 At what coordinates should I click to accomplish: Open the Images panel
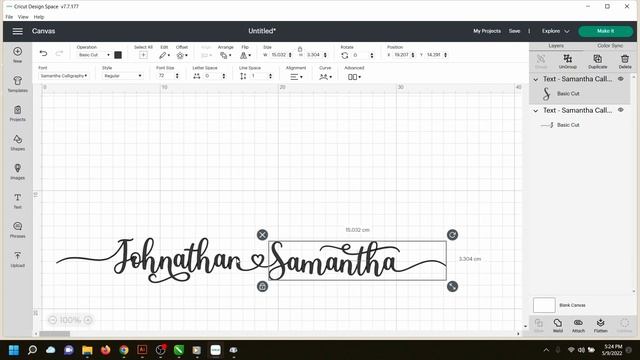[18, 171]
